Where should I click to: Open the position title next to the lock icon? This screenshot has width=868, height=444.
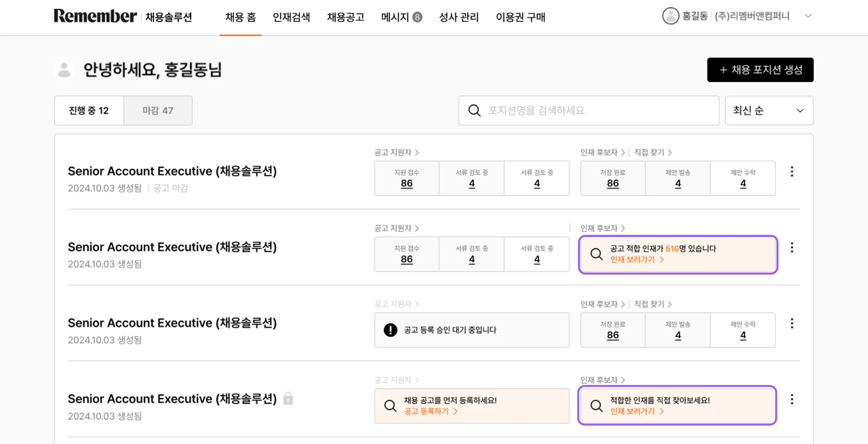[x=172, y=399]
